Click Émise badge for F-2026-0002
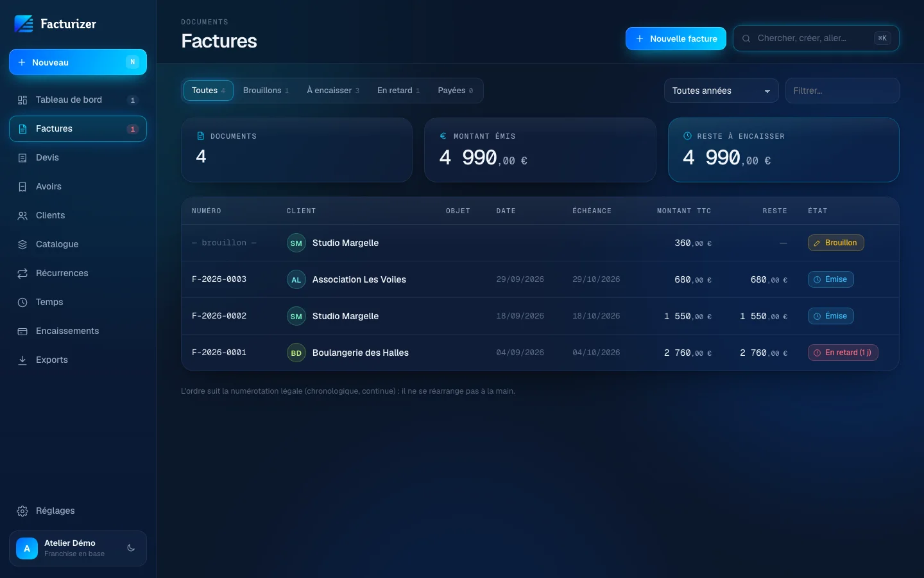924x578 pixels. click(830, 316)
